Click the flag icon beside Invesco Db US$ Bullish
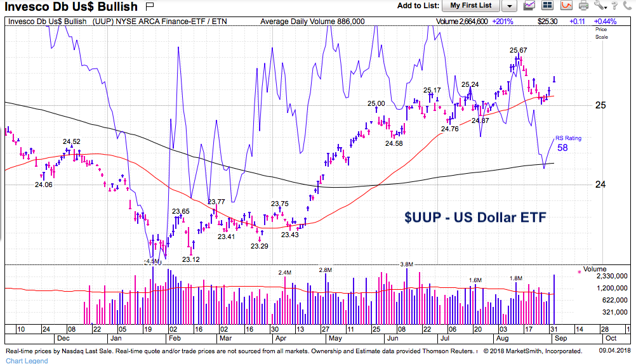This screenshot has width=636, height=364. pos(150,6)
